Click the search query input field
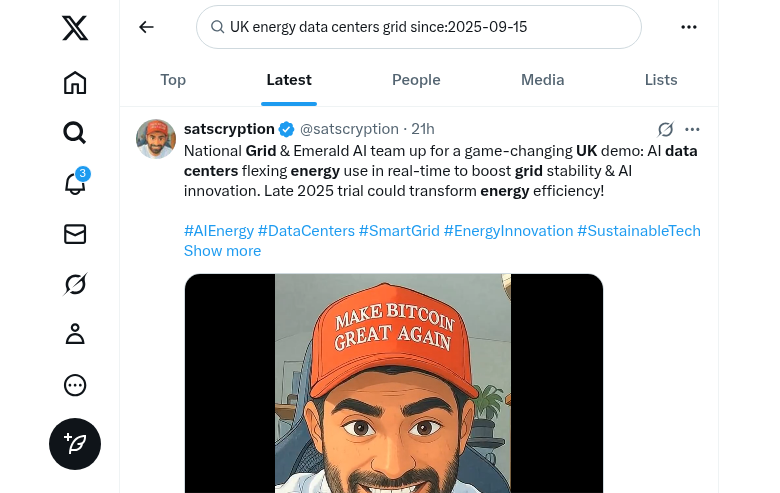 pyautogui.click(x=420, y=27)
